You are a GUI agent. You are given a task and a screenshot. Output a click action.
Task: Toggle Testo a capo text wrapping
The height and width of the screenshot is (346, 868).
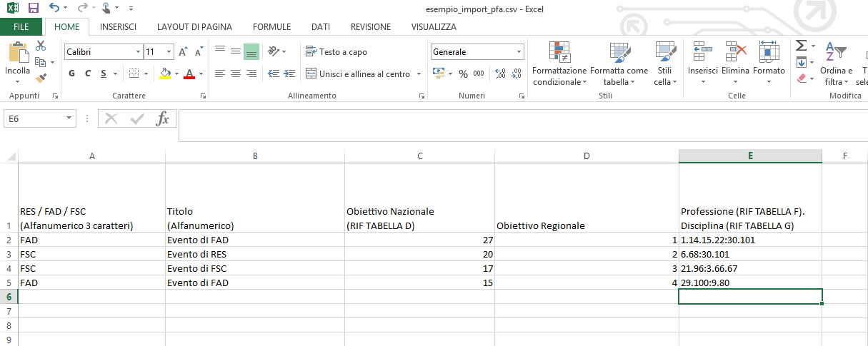point(336,52)
